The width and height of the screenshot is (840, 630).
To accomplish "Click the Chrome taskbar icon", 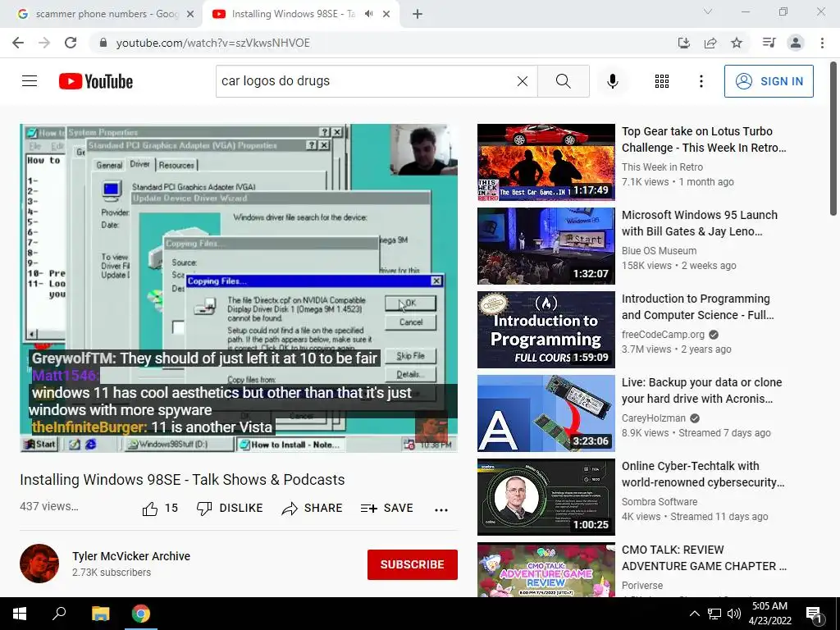I will 141,614.
